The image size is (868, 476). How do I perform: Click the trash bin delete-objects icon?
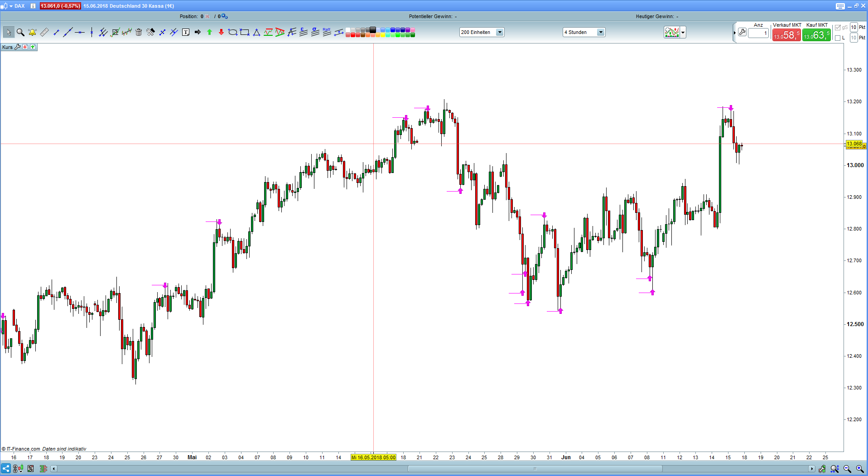pyautogui.click(x=139, y=32)
